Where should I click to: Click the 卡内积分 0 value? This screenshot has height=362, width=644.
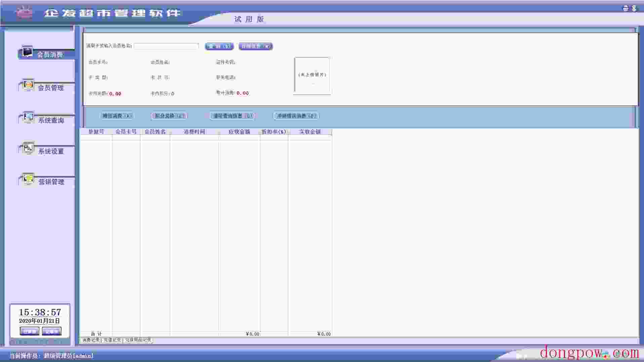coord(173,94)
